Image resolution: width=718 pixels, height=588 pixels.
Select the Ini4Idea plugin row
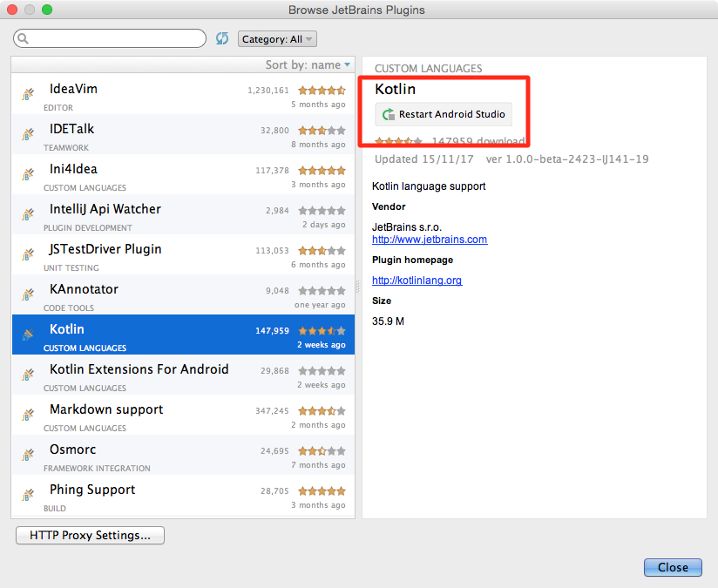click(x=183, y=174)
